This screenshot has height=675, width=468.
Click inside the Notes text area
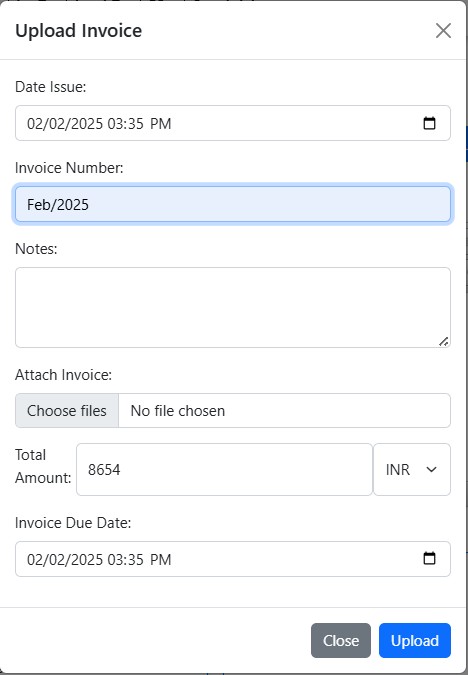(x=233, y=307)
